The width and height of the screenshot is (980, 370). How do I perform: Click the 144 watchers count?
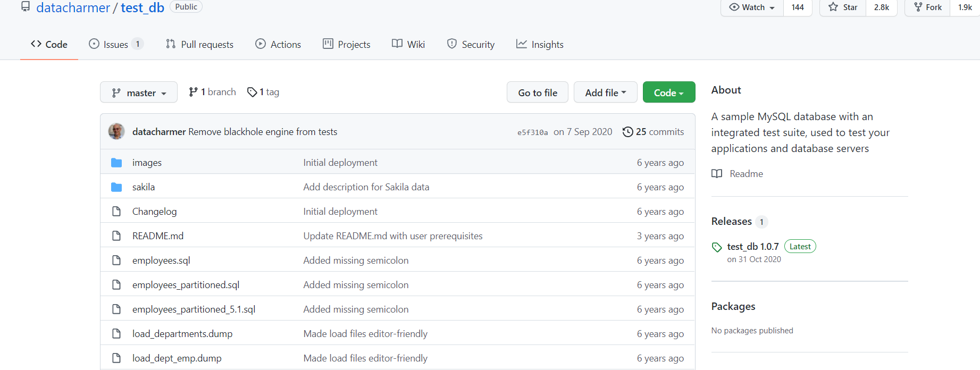click(798, 7)
